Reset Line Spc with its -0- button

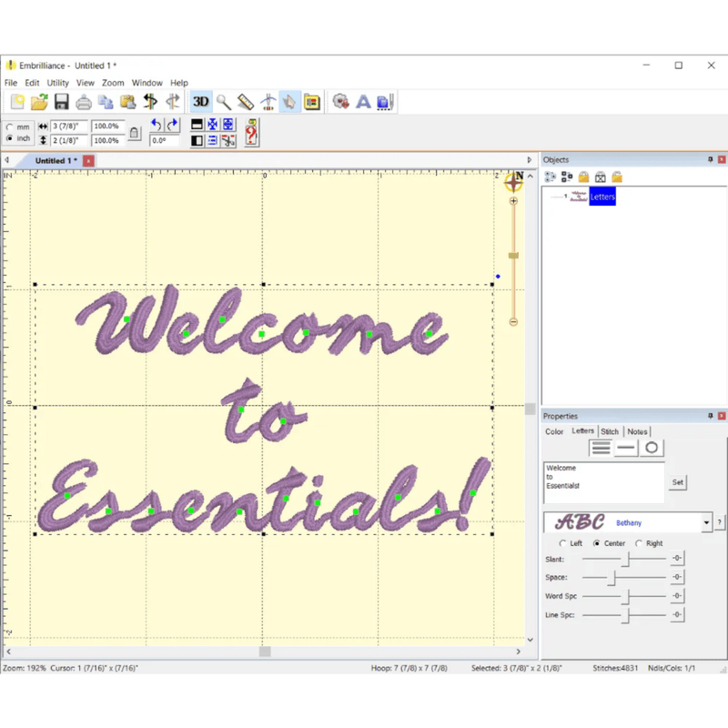coord(677,615)
